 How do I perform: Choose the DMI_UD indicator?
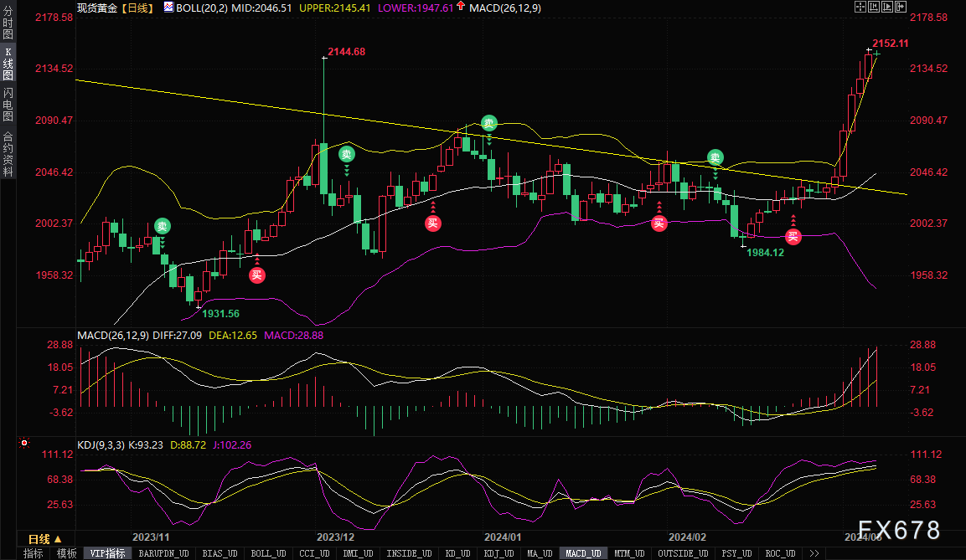358,553
